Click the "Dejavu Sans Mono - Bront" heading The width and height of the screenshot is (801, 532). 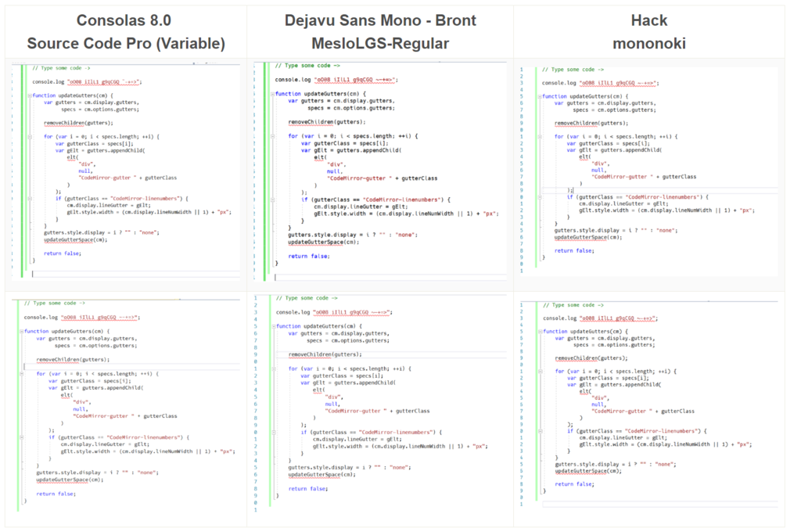[x=380, y=20]
